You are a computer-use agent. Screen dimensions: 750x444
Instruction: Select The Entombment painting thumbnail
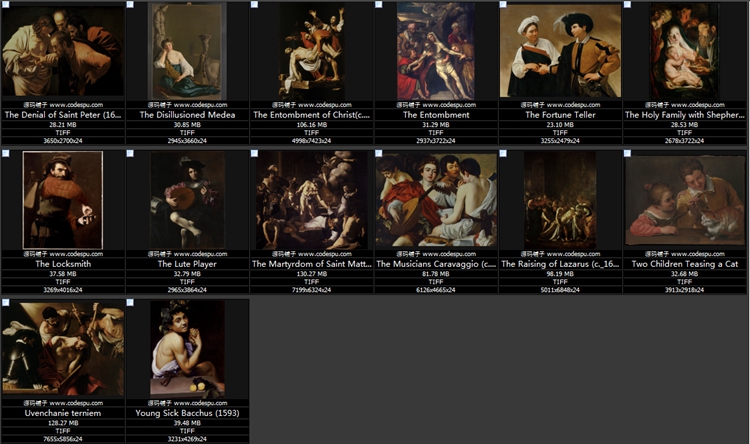(436, 51)
